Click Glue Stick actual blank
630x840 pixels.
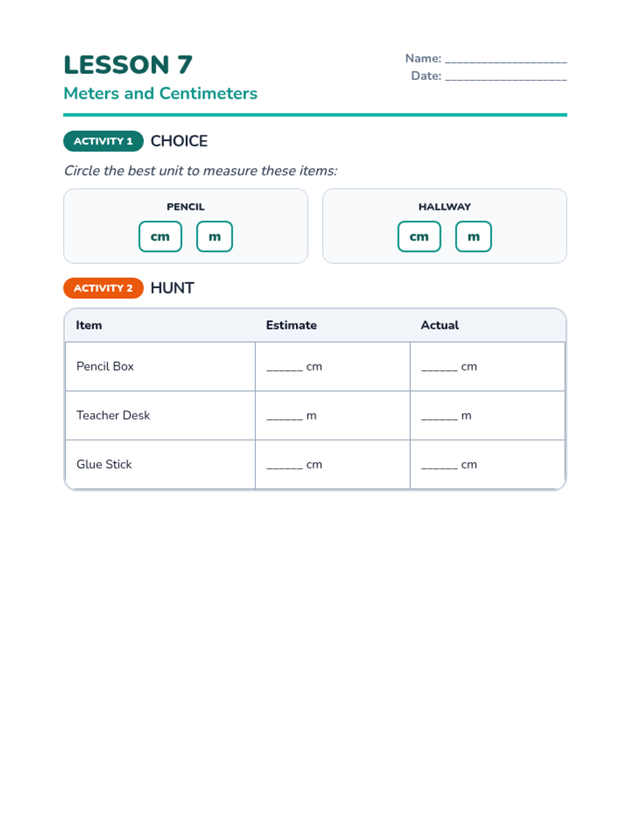coord(439,465)
